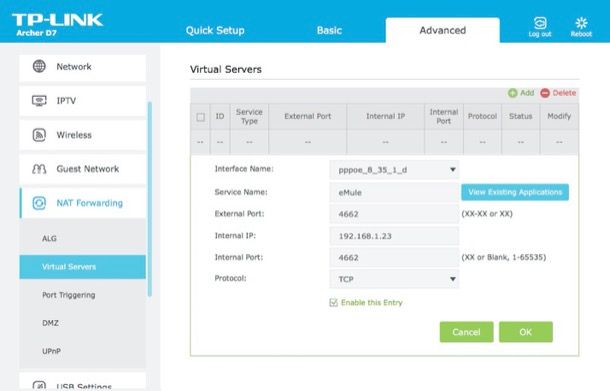Click the Network globe icon
The height and width of the screenshot is (391, 610).
(39, 66)
